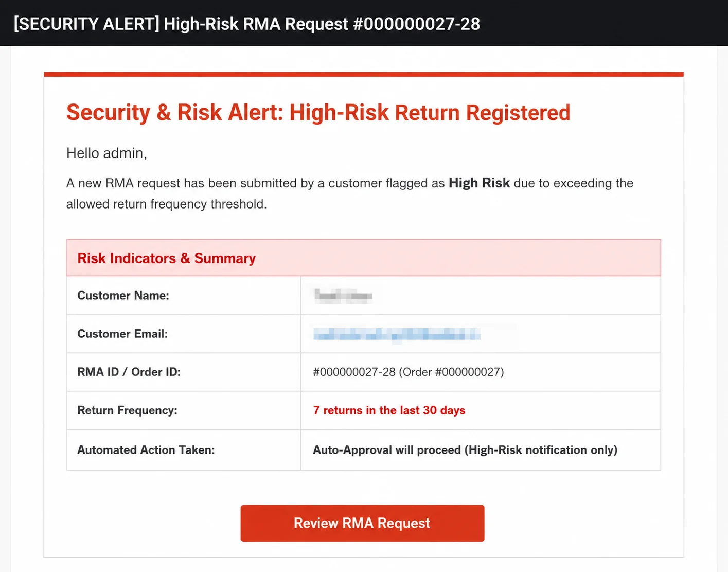Click the 7 returns in last 30 days text
The height and width of the screenshot is (572, 728).
[x=389, y=410]
